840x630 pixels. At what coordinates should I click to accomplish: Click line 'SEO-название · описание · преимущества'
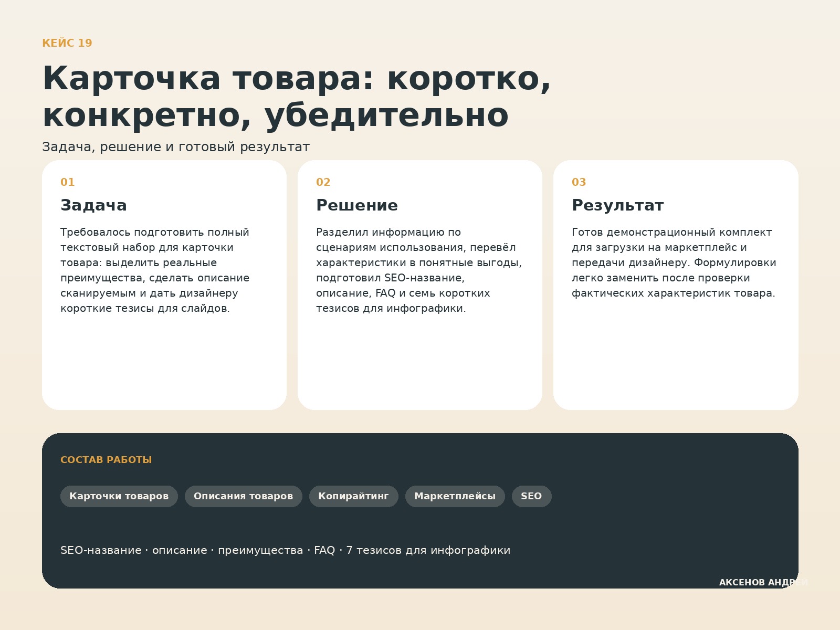coord(285,550)
